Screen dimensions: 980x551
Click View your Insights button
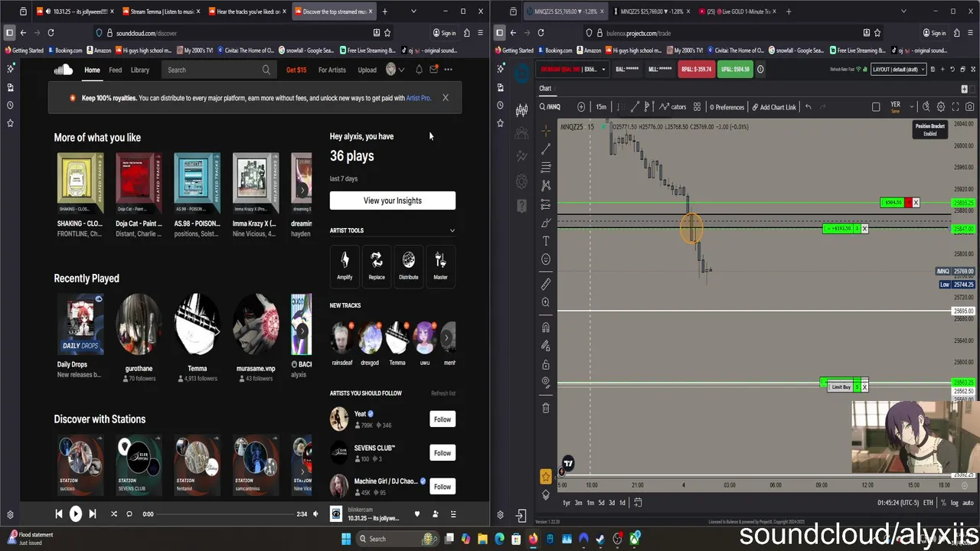click(x=393, y=201)
